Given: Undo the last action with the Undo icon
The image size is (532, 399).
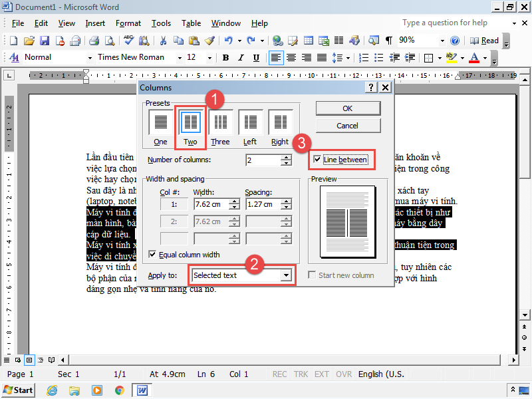Looking at the screenshot, I should click(x=228, y=41).
